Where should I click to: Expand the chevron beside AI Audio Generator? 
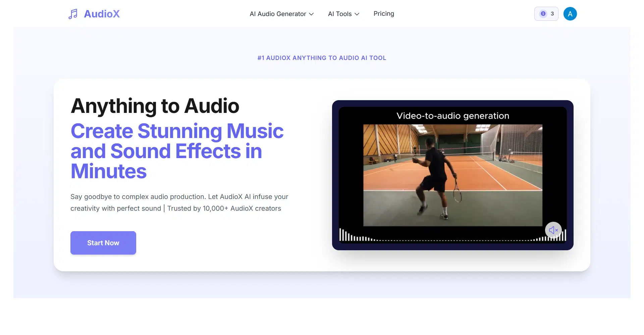tap(311, 14)
